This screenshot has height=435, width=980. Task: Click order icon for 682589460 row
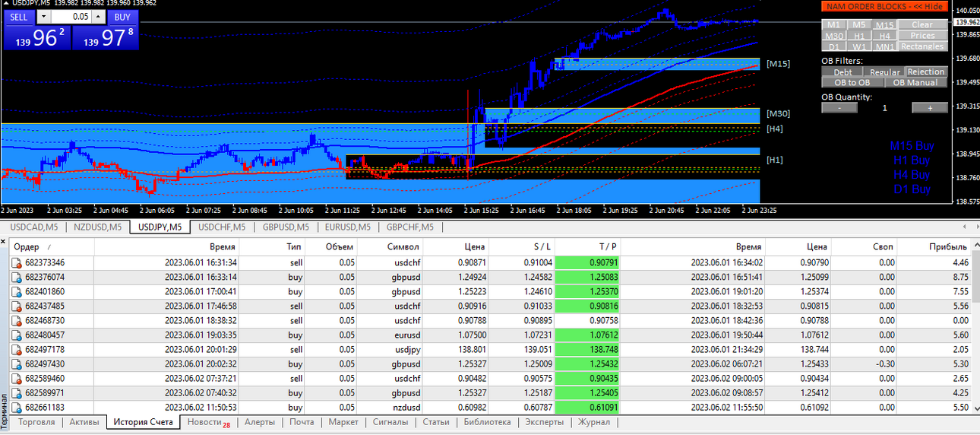point(17,378)
